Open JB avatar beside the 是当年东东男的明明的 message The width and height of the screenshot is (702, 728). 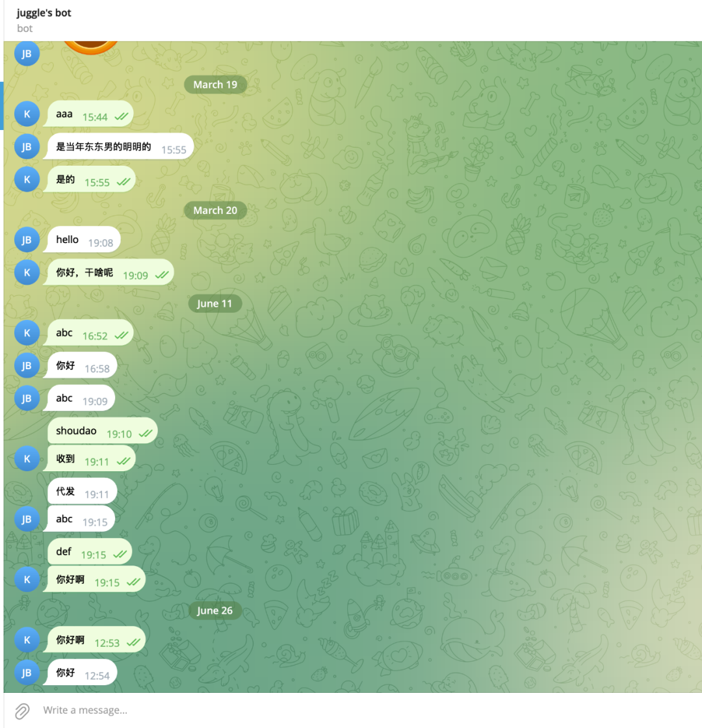click(27, 147)
